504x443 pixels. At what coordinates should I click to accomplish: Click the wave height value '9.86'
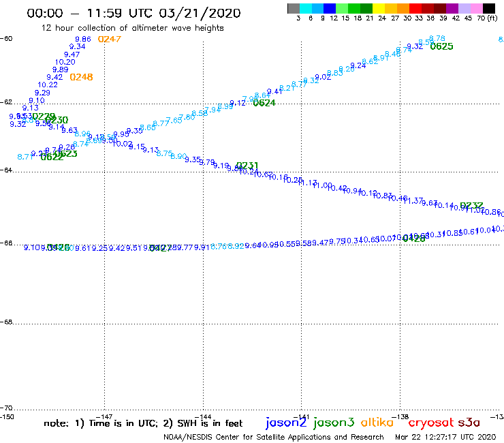pyautogui.click(x=83, y=40)
